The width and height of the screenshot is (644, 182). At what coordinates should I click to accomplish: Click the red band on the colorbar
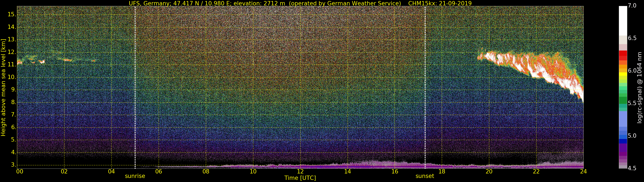623,55
